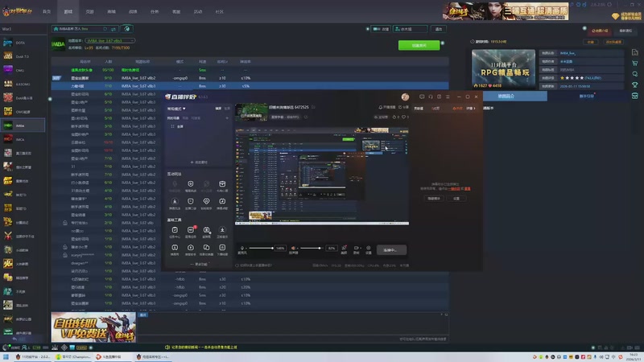
Task: Switch to the map introduction tab under the thumbnail
Action: point(506,96)
